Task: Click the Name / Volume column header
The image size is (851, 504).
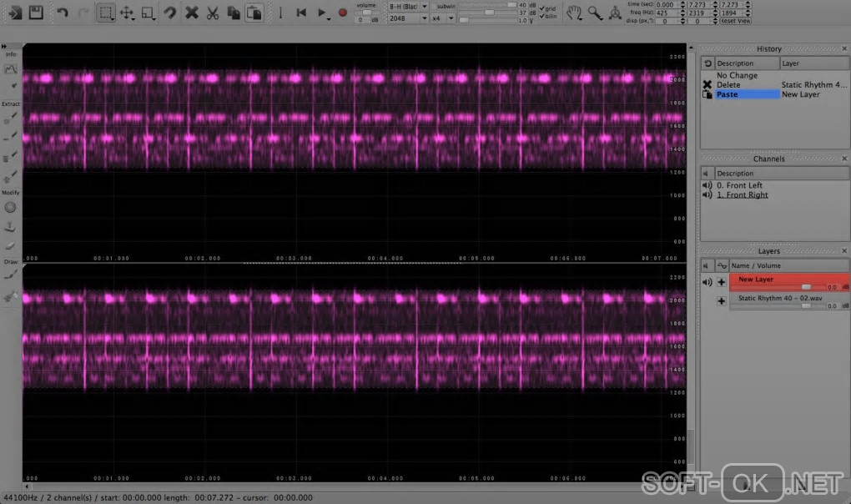Action: (x=789, y=266)
